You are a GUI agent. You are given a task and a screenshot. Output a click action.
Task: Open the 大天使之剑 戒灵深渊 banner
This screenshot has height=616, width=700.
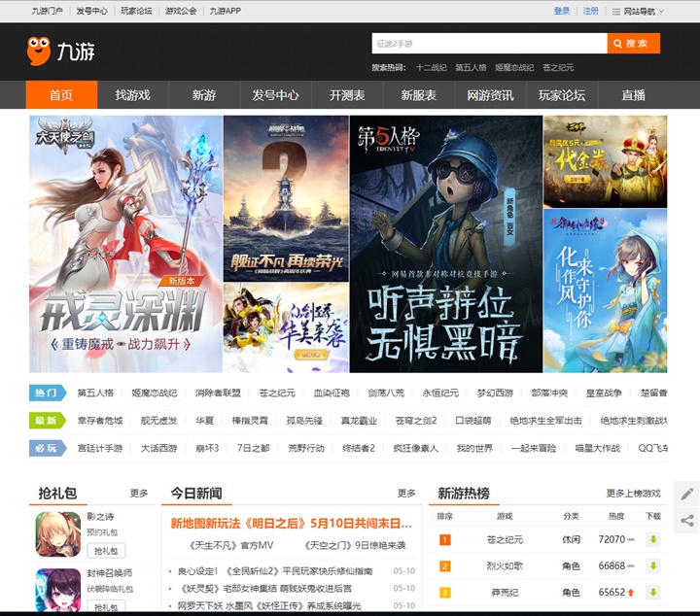(x=125, y=244)
